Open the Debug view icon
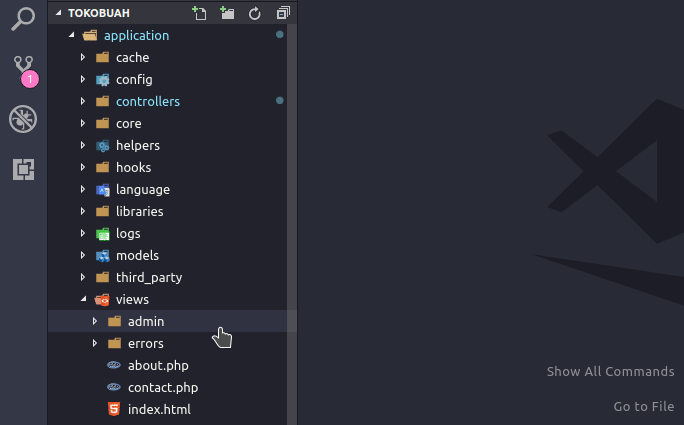Viewport: 684px width, 425px height. (x=23, y=119)
